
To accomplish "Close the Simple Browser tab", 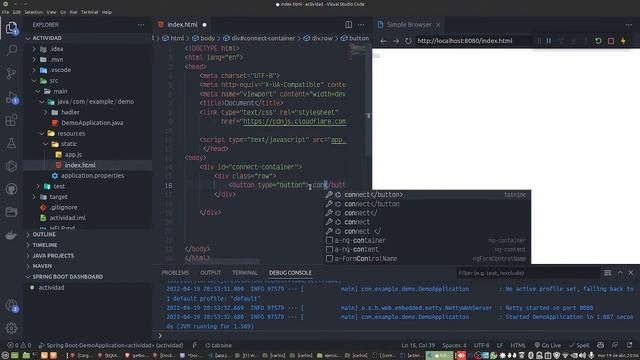I will pyautogui.click(x=438, y=25).
